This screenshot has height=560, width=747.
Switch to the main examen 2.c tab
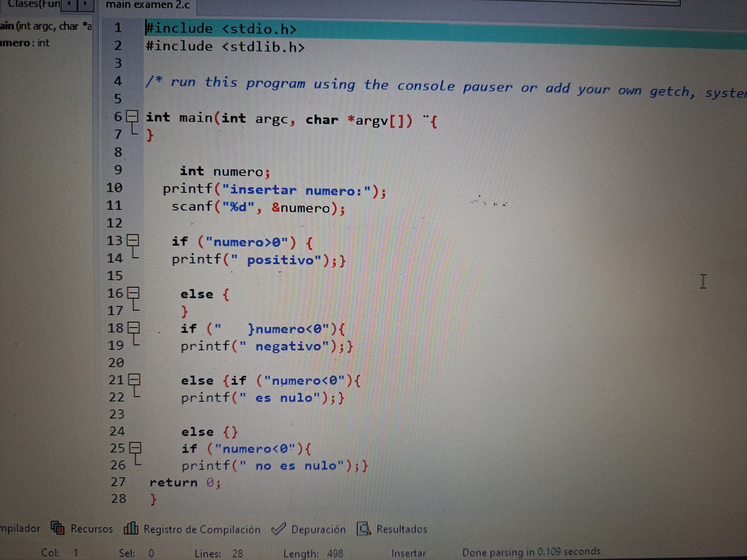coord(148,5)
